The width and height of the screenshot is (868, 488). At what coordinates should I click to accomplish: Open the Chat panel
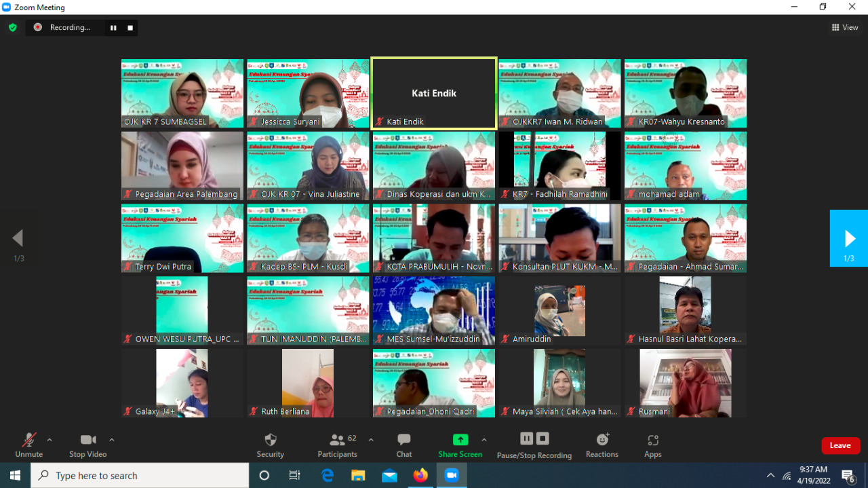pos(403,440)
